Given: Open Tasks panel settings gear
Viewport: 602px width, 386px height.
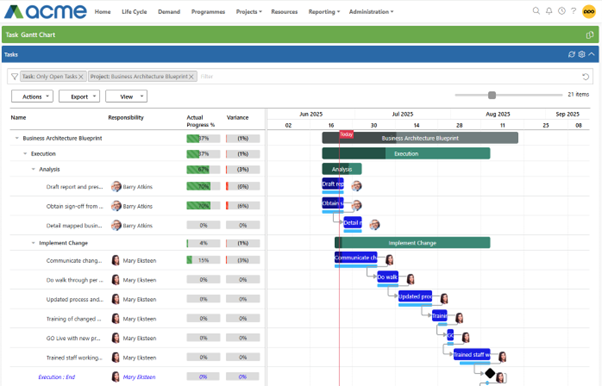Looking at the screenshot, I should click(582, 55).
